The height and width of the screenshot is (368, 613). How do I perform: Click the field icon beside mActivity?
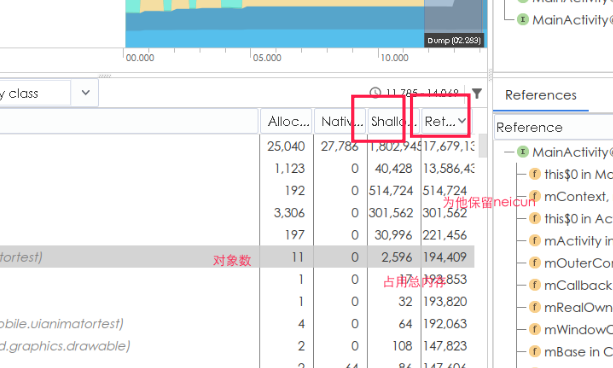click(x=534, y=240)
